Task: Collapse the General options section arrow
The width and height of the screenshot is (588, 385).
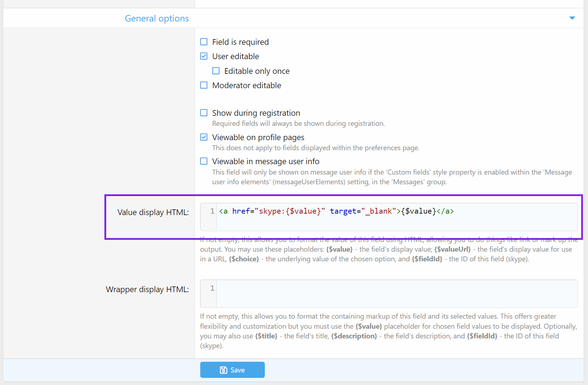Action: [x=572, y=18]
